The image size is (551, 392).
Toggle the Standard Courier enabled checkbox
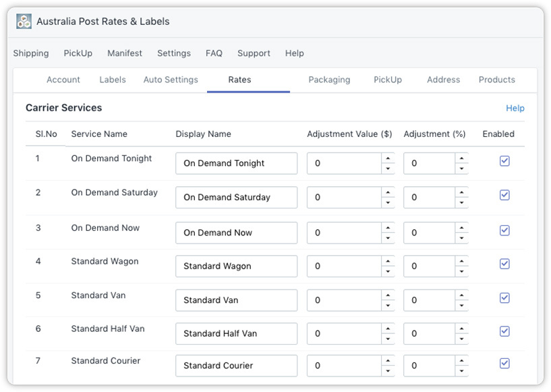pyautogui.click(x=504, y=364)
